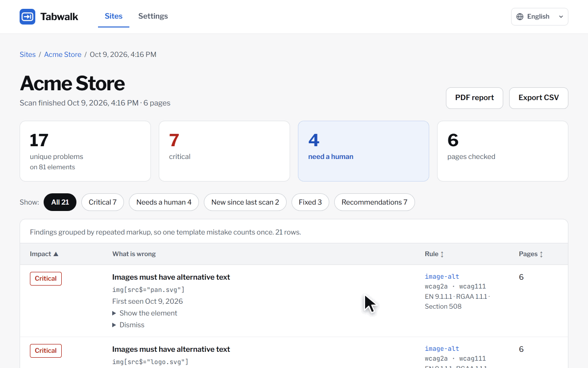
Task: Select the 4 need a human card
Action: tap(364, 151)
